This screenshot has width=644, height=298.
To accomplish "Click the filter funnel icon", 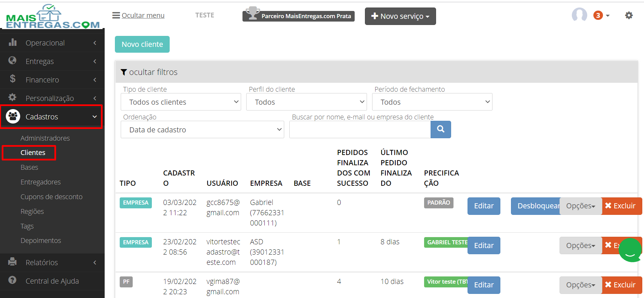I will (124, 72).
